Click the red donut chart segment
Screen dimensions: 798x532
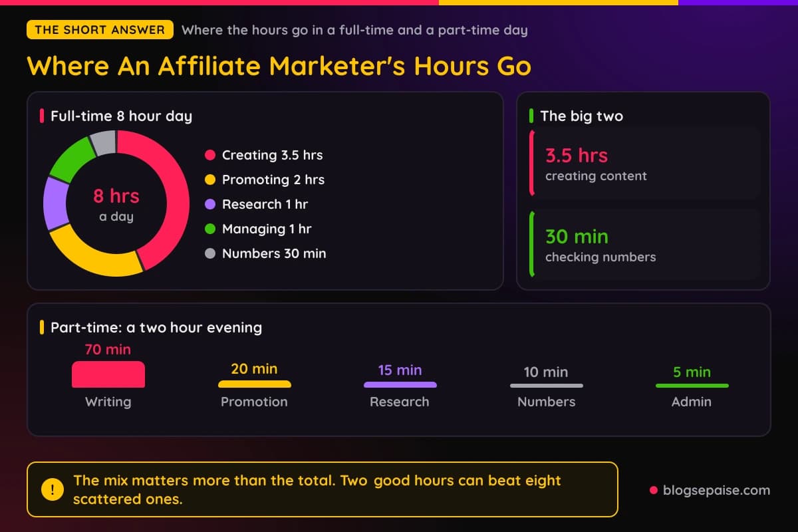click(x=176, y=193)
